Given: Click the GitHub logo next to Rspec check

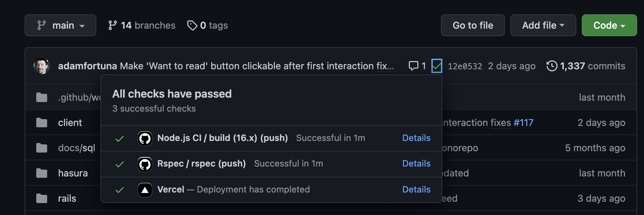Looking at the screenshot, I should (145, 164).
